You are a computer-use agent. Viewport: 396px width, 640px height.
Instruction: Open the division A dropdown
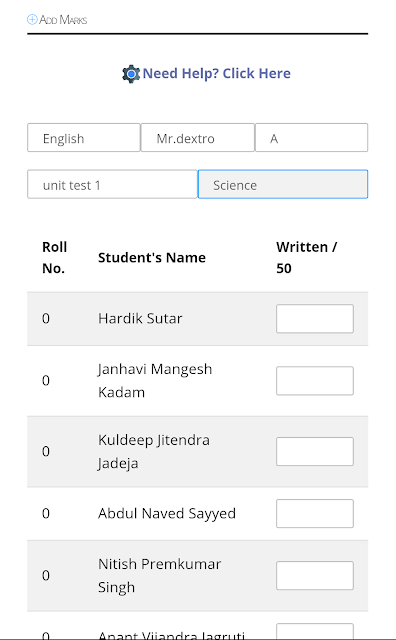[311, 138]
